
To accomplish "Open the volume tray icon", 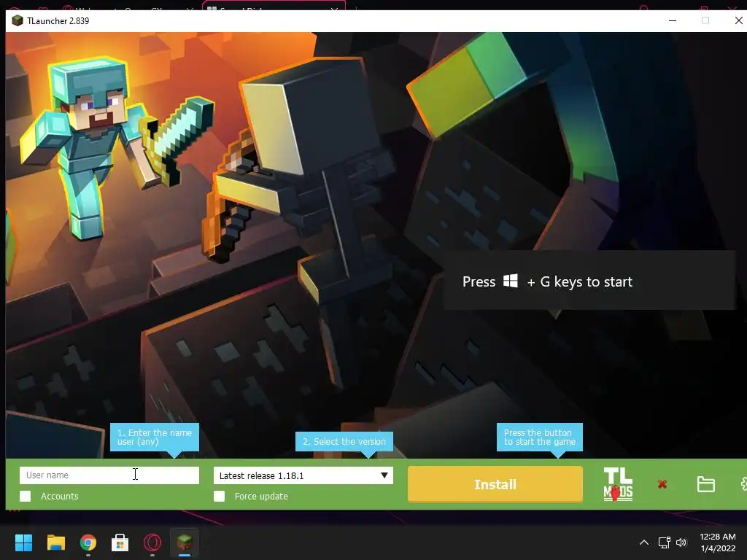I will (681, 542).
